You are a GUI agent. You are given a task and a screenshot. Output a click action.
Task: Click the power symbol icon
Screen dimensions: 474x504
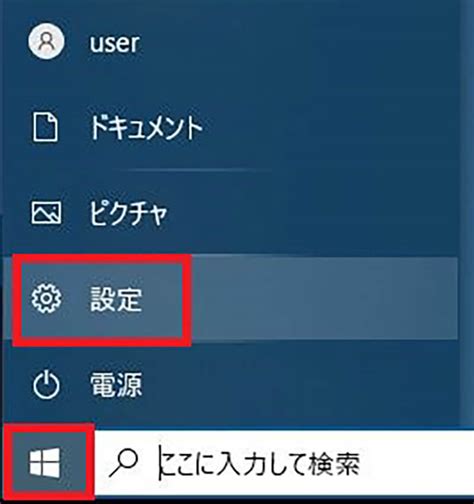tap(46, 384)
